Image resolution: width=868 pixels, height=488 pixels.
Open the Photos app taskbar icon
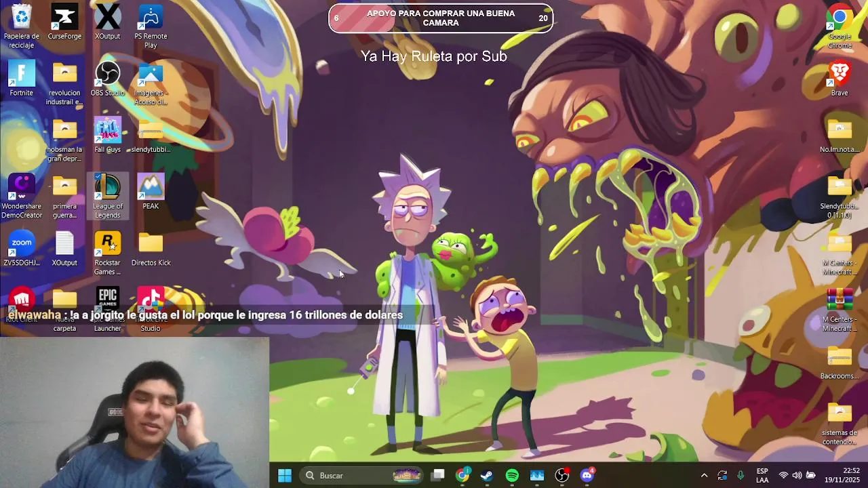tap(537, 476)
